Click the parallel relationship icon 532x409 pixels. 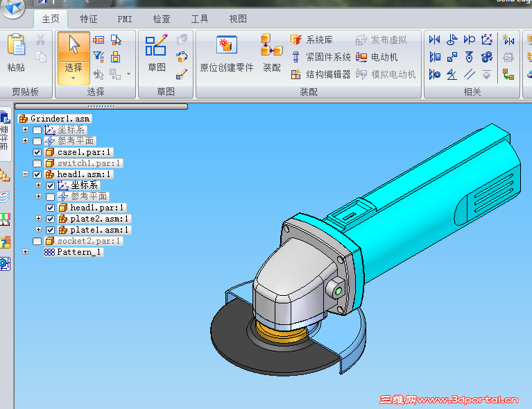tap(470, 74)
